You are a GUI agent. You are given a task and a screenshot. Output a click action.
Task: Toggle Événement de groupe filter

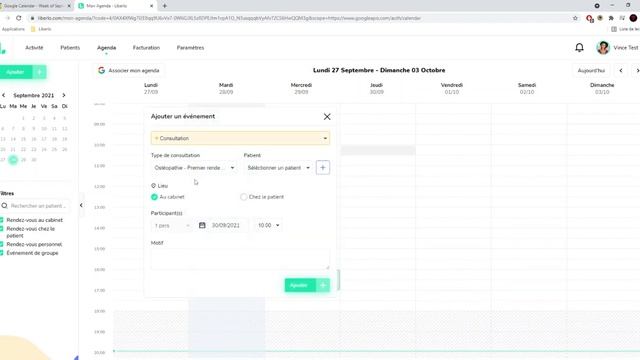(x=2, y=253)
